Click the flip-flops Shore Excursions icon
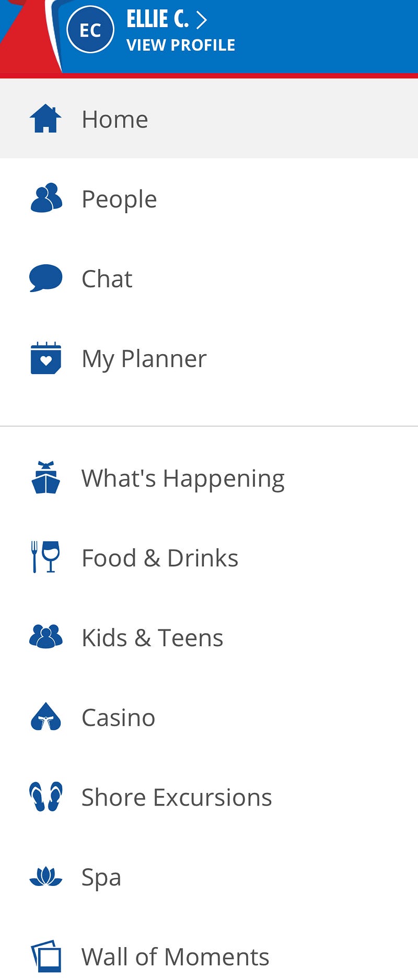Viewport: 418px width, 980px height. 46,797
